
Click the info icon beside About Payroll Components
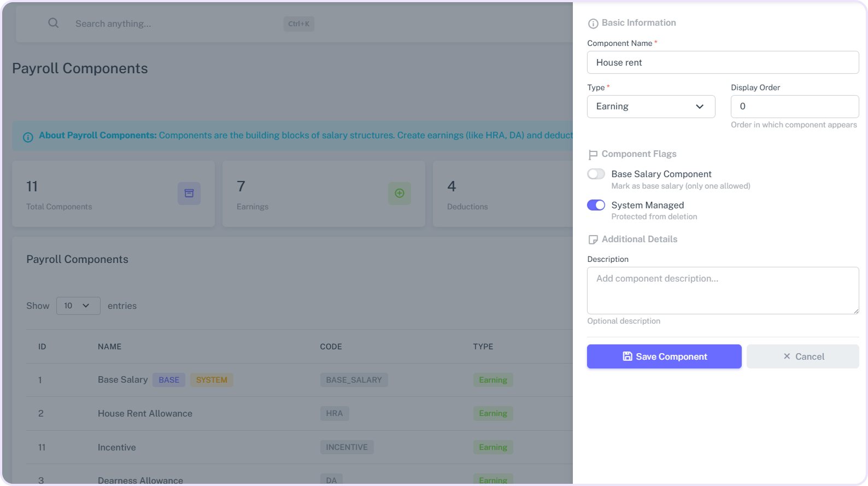28,137
